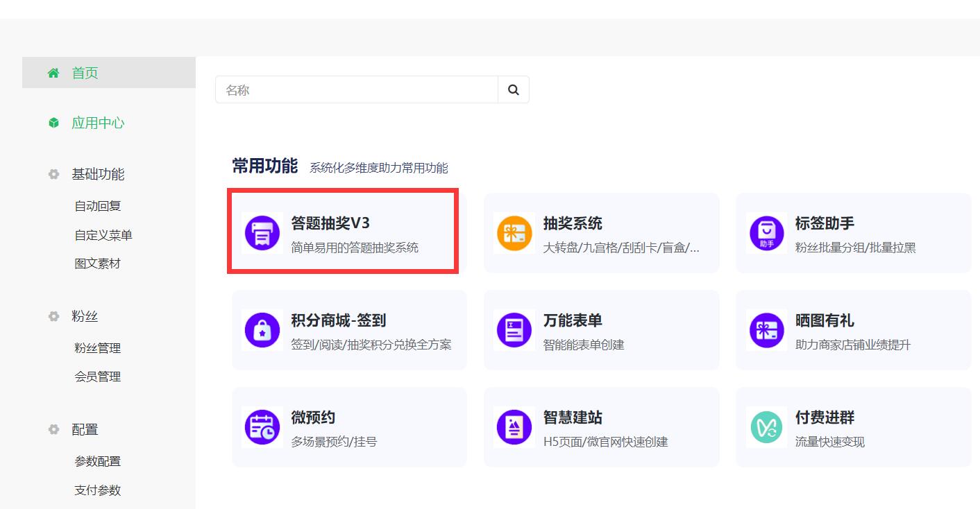Click the description 简单易用的答题抽奖系统
The height and width of the screenshot is (509, 980).
(x=355, y=248)
